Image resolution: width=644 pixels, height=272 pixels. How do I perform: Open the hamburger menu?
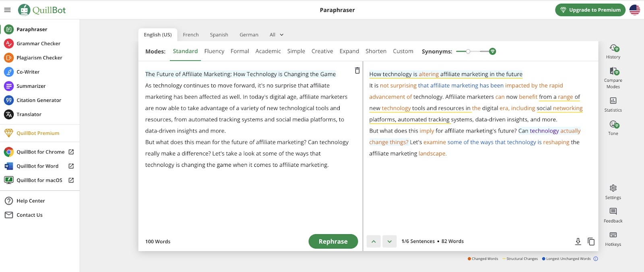pos(7,10)
